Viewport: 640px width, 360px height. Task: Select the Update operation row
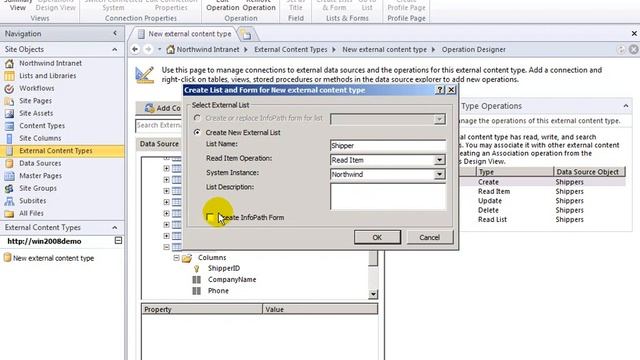pyautogui.click(x=543, y=201)
